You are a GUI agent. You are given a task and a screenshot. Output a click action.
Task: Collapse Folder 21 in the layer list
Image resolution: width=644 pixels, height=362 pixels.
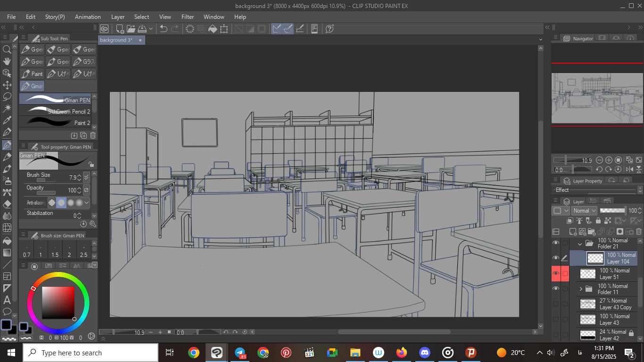[580, 244]
